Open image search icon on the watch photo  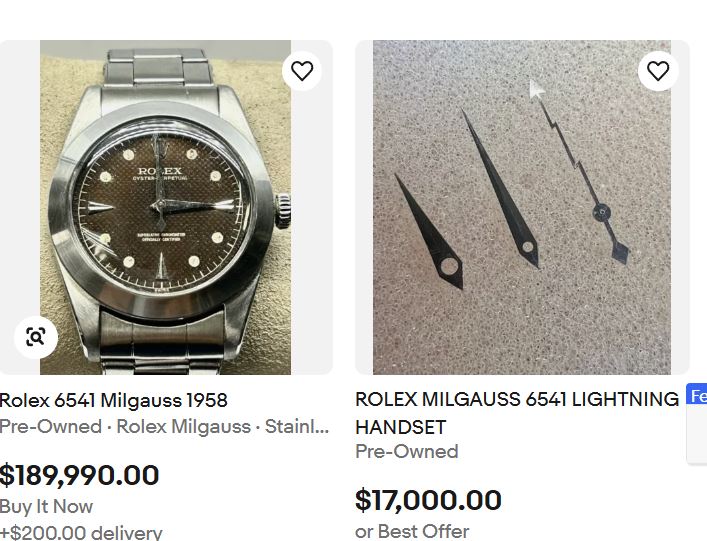(36, 337)
